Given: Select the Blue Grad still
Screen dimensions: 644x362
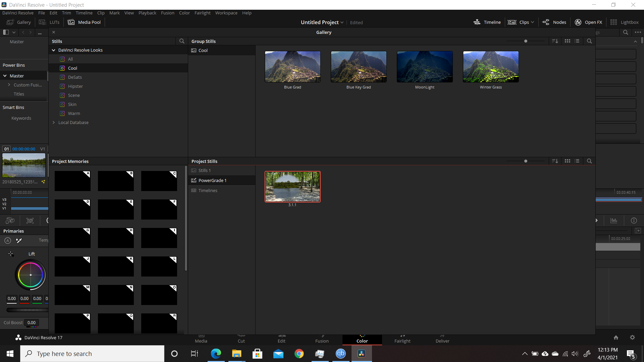Looking at the screenshot, I should click(292, 67).
